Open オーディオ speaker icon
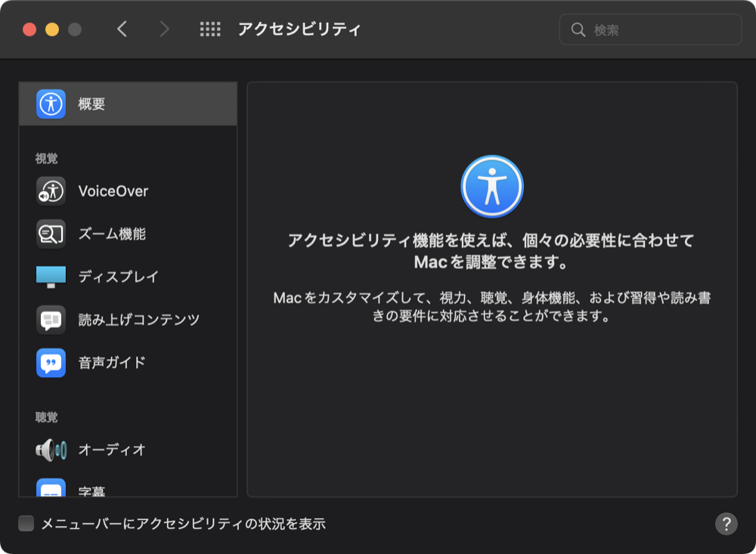This screenshot has height=554, width=756. click(51, 450)
